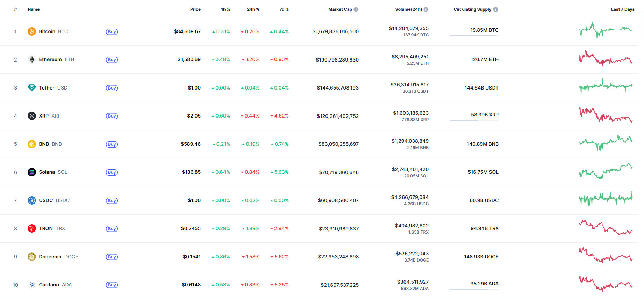Open Ethereum 7-day sparkline chart
The width and height of the screenshot is (644, 299).
[606, 58]
